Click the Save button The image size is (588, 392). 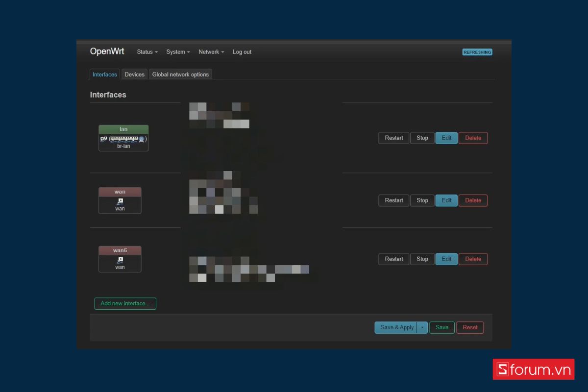click(x=442, y=327)
